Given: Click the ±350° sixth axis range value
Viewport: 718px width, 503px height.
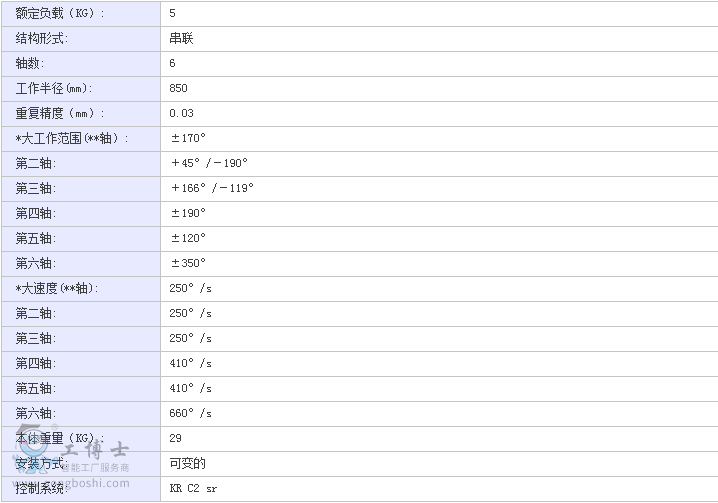Looking at the screenshot, I should pyautogui.click(x=188, y=263).
